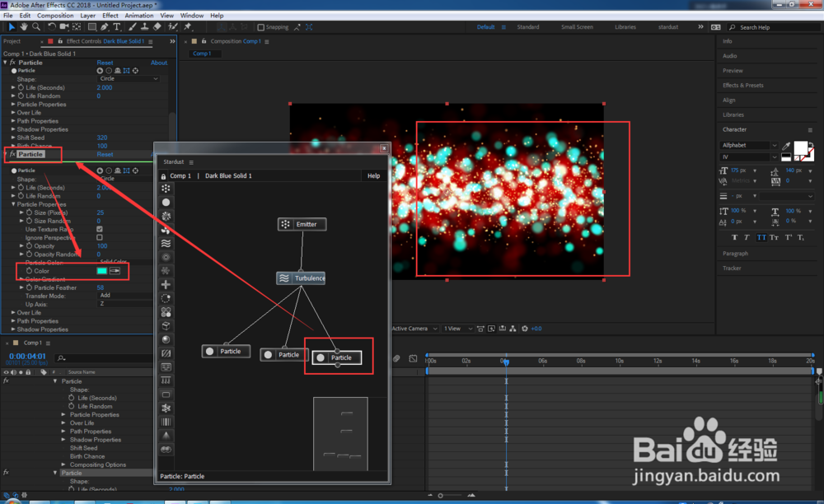Reset the second highlighted Particle effect

(x=105, y=154)
